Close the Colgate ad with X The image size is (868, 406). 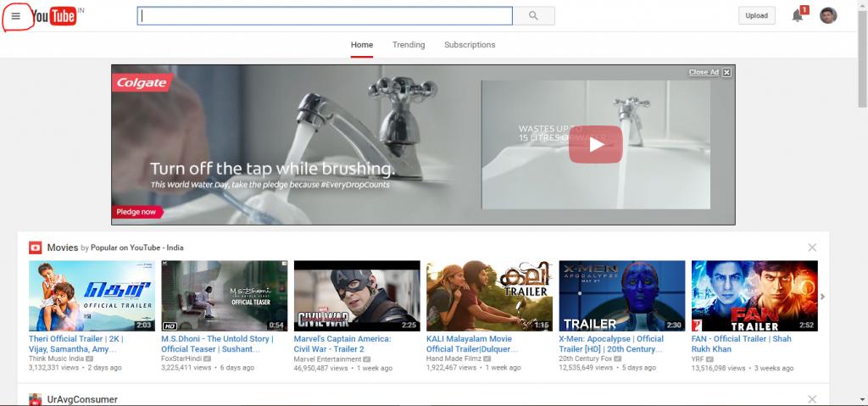pyautogui.click(x=726, y=72)
